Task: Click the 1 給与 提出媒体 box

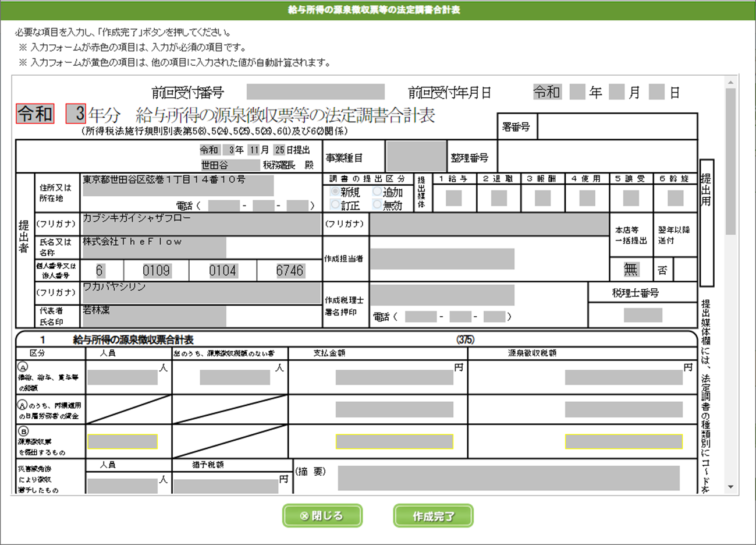Action: (x=453, y=198)
